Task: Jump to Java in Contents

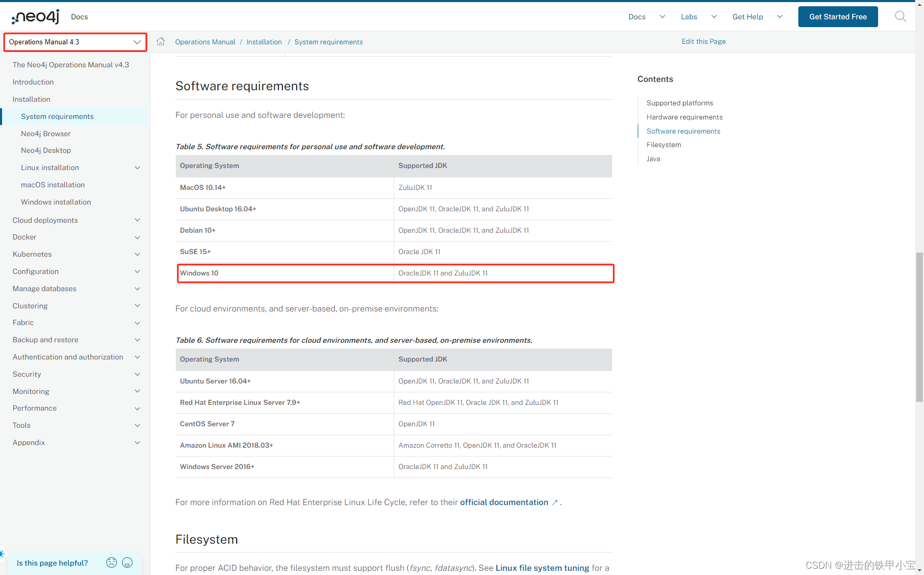Action: [653, 159]
